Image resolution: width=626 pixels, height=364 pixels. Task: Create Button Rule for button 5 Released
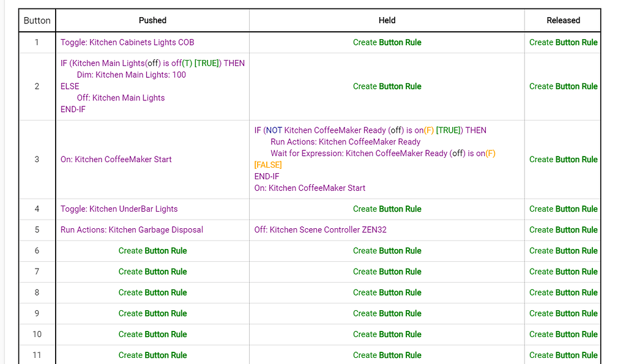point(563,230)
